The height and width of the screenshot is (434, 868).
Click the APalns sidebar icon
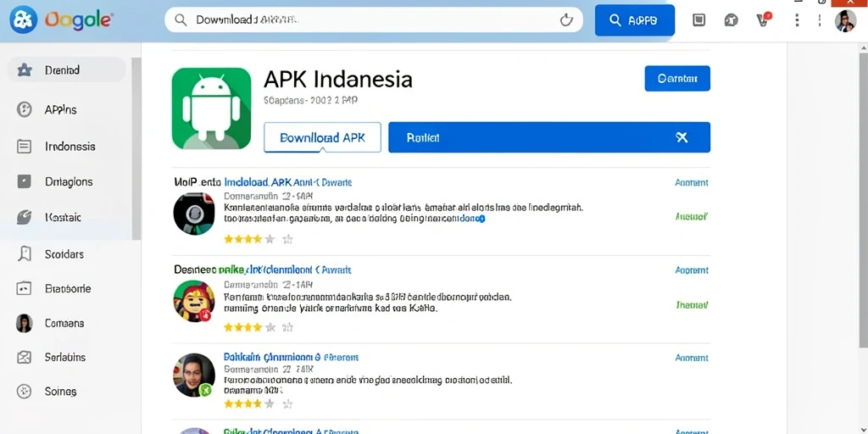[x=25, y=109]
